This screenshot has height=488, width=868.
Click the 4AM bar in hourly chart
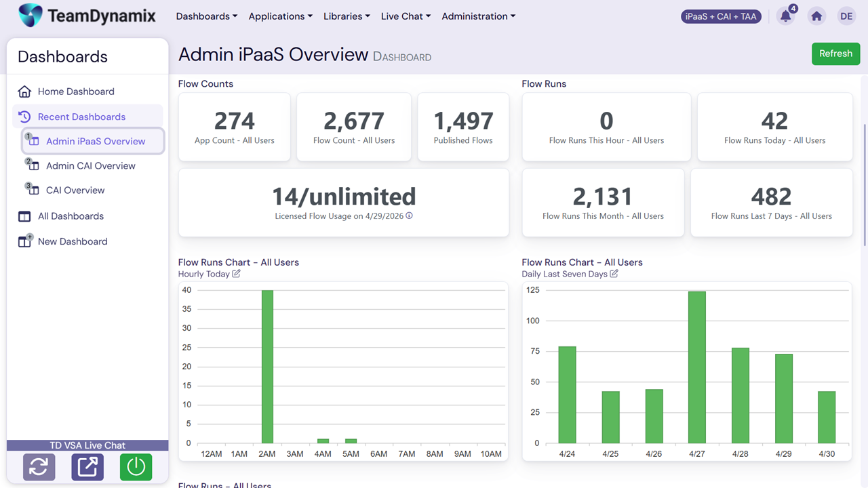point(323,441)
